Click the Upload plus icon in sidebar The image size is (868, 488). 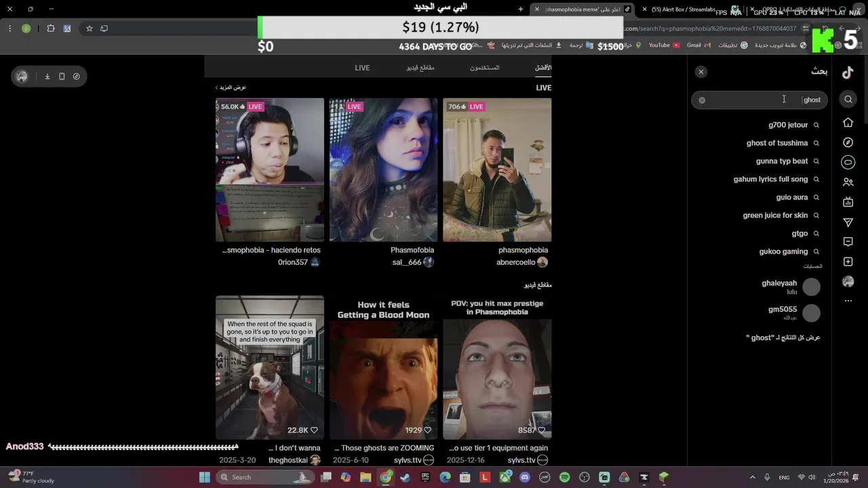point(848,262)
